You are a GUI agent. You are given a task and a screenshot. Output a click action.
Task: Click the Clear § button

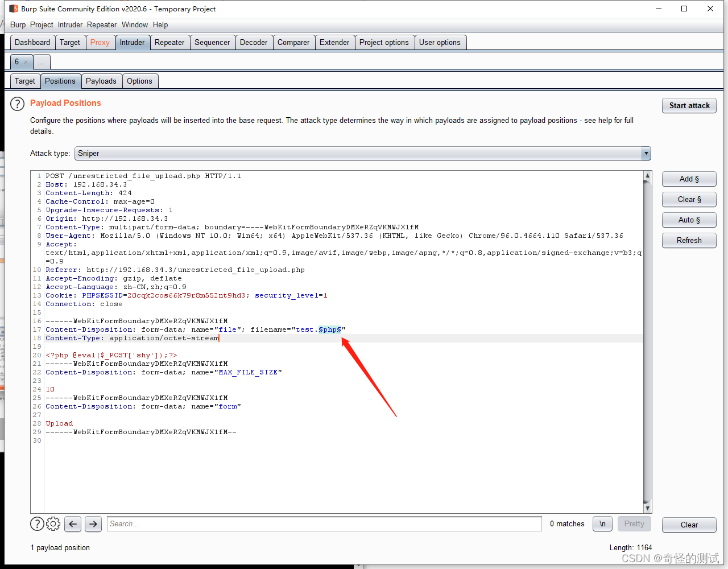point(689,200)
